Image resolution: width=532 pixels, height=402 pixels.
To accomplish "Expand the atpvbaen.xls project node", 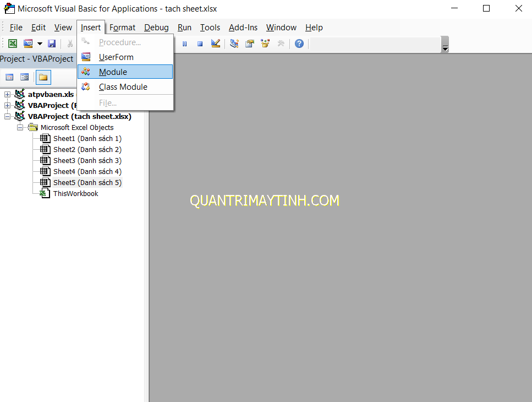I will click(x=7, y=94).
